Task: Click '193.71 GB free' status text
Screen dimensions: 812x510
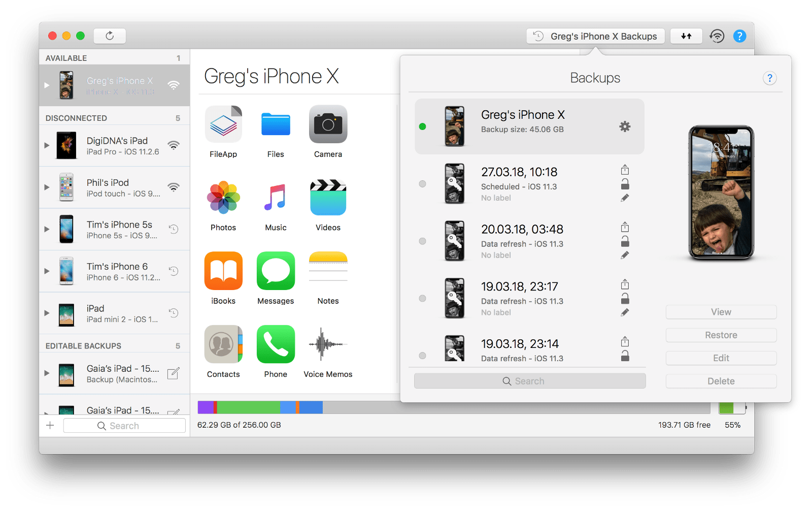Action: click(x=684, y=425)
